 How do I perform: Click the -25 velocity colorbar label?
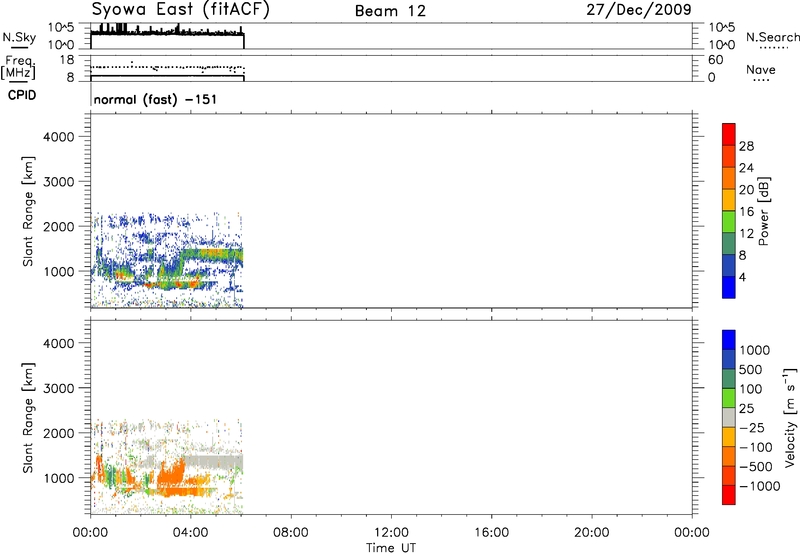(x=752, y=428)
